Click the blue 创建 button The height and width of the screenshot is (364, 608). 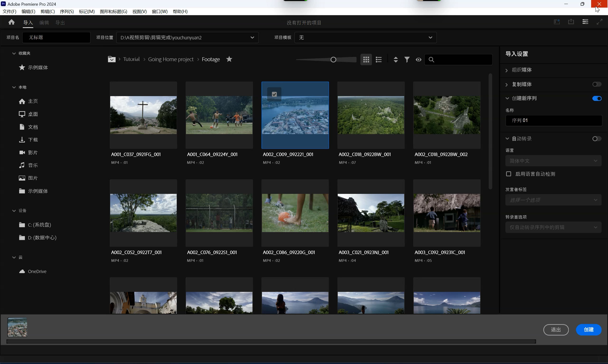pyautogui.click(x=588, y=329)
